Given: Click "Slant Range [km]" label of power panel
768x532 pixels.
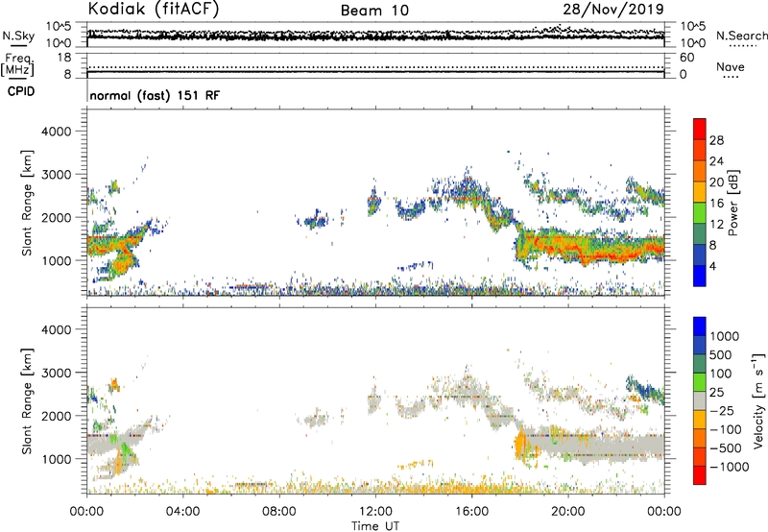Looking at the screenshot, I should tap(27, 203).
